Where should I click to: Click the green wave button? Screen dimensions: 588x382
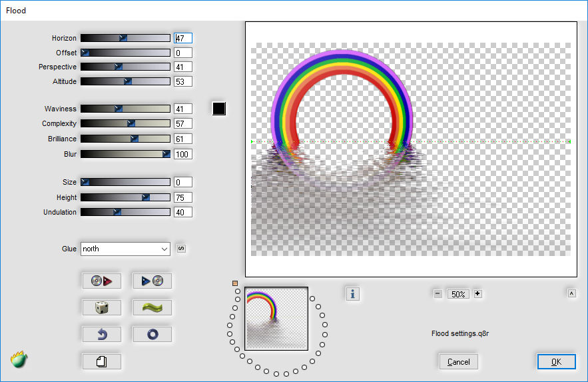(152, 307)
